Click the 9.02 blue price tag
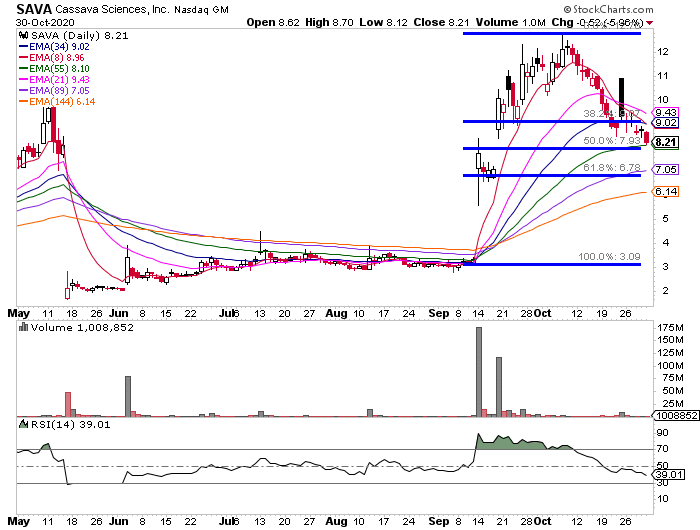The image size is (700, 530). coord(665,123)
